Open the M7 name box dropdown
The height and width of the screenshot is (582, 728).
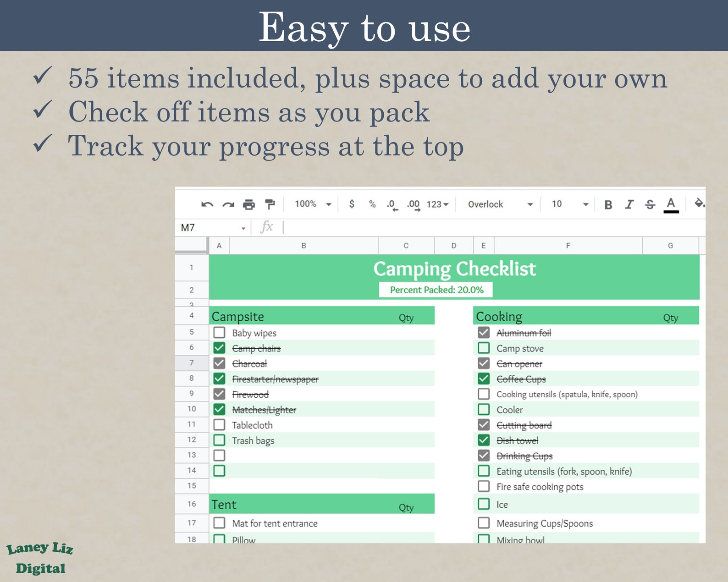point(243,228)
